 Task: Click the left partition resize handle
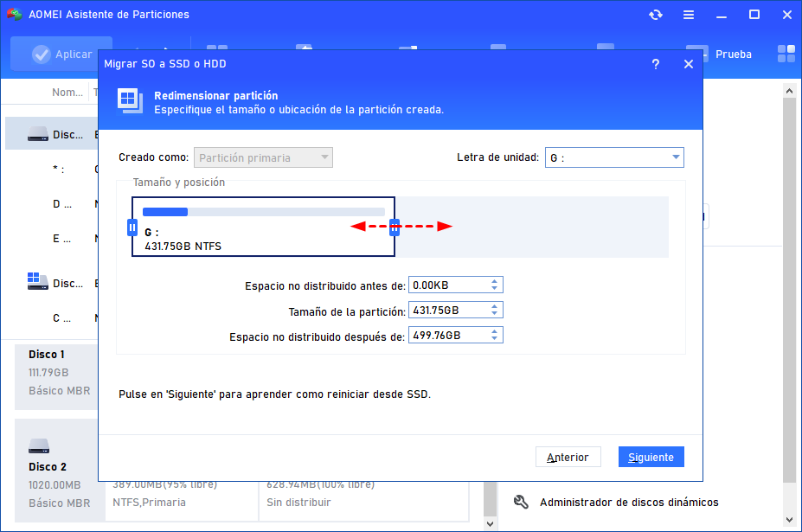(x=132, y=228)
